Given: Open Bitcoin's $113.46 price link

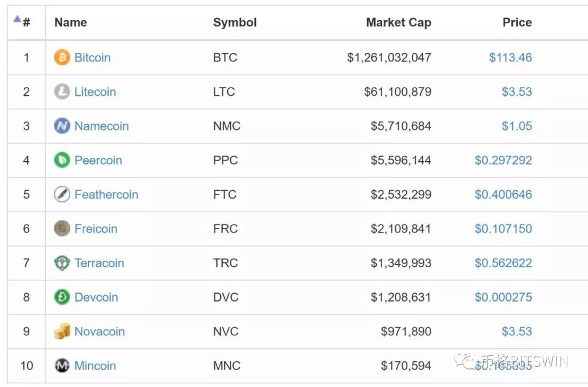Looking at the screenshot, I should tap(510, 57).
